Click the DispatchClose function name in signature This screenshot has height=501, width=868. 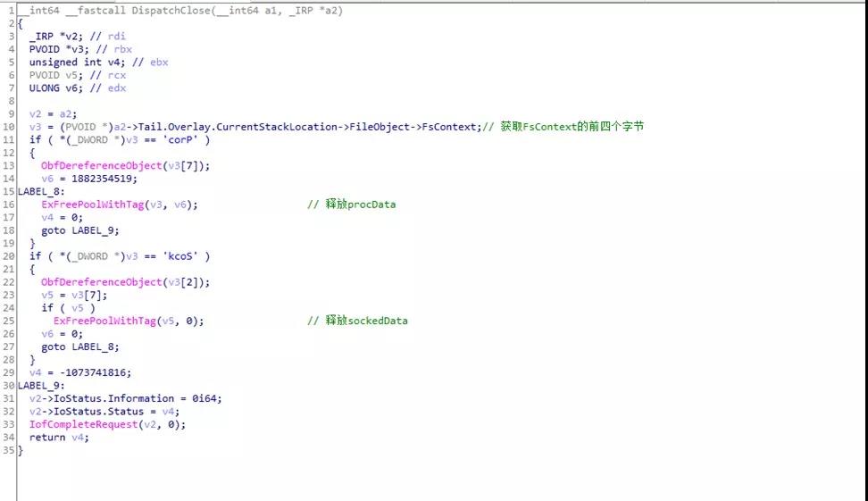(171, 11)
